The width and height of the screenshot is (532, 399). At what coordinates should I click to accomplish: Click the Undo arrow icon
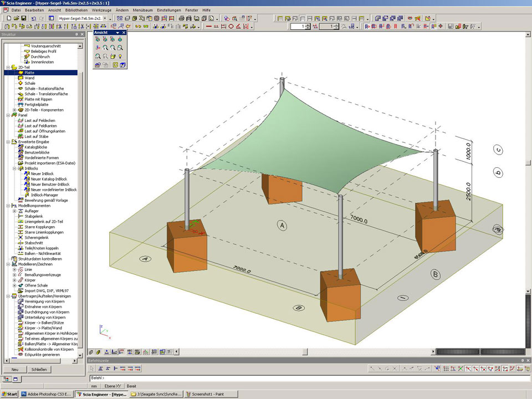point(34,18)
